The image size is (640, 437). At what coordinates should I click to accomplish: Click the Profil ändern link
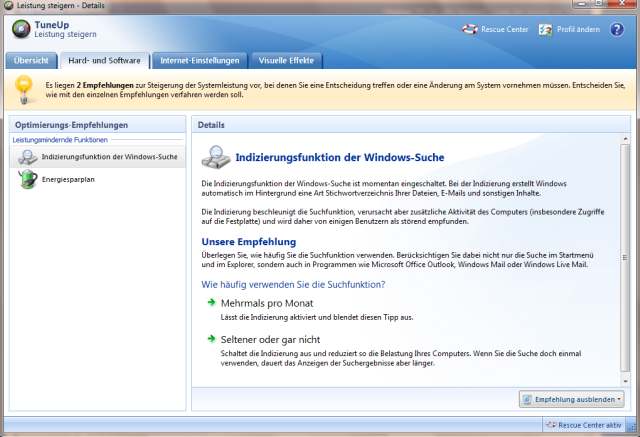[x=578, y=29]
